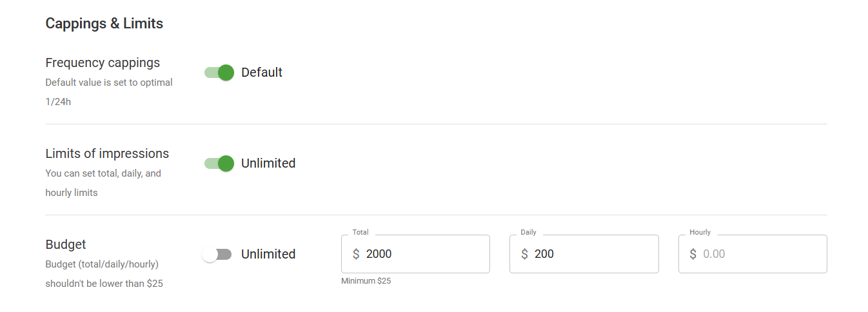This screenshot has width=868, height=312.
Task: Click the Minimum $25 helper text
Action: 366,281
